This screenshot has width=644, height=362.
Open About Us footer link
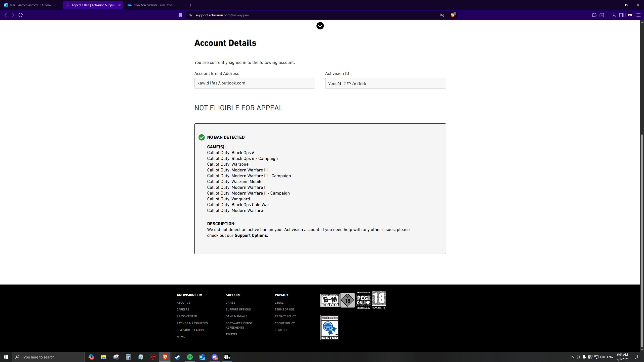(x=183, y=303)
